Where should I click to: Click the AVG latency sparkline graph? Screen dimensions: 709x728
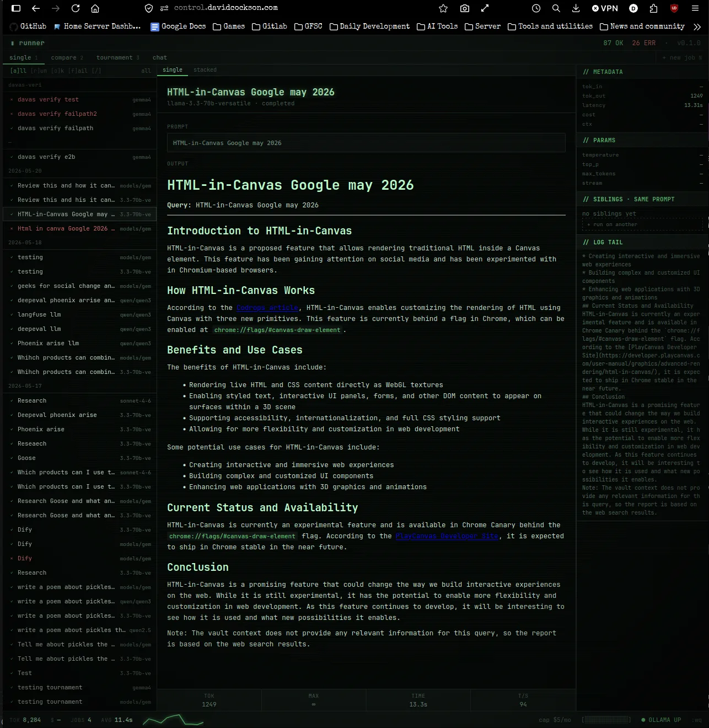173,720
